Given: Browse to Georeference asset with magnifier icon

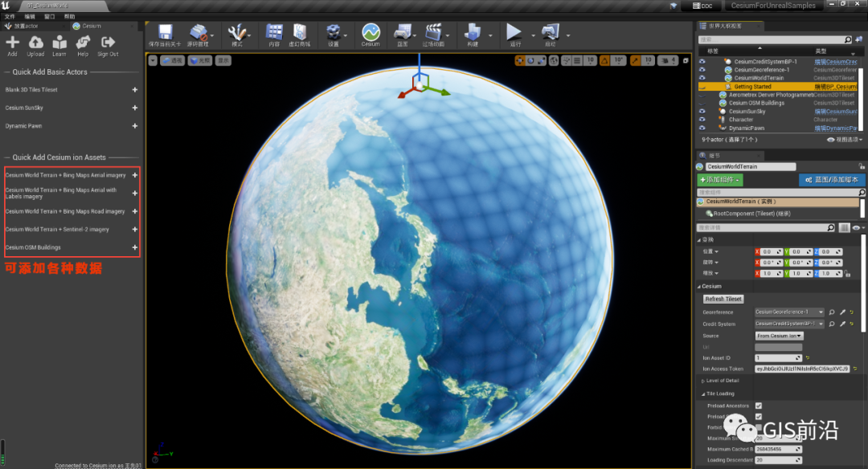Looking at the screenshot, I should pos(832,312).
